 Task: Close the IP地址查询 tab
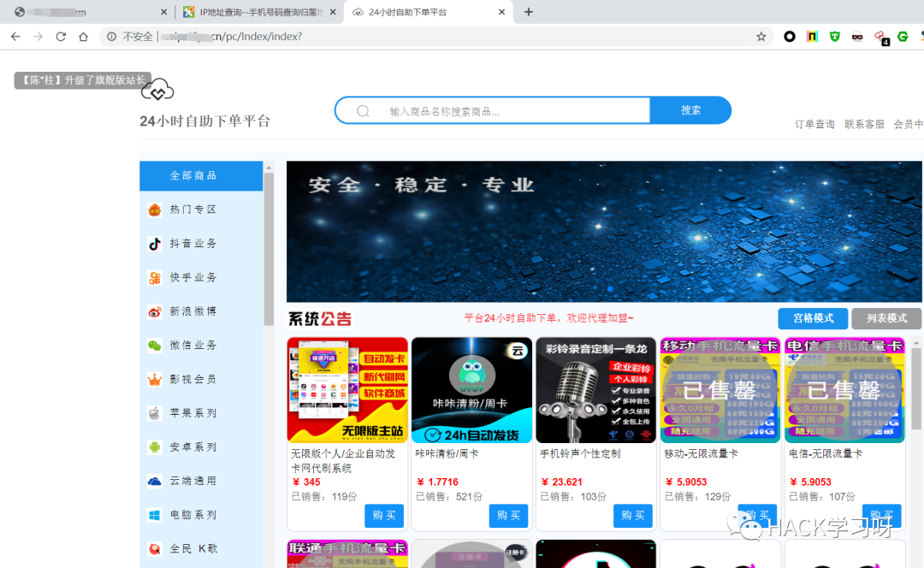pyautogui.click(x=333, y=12)
